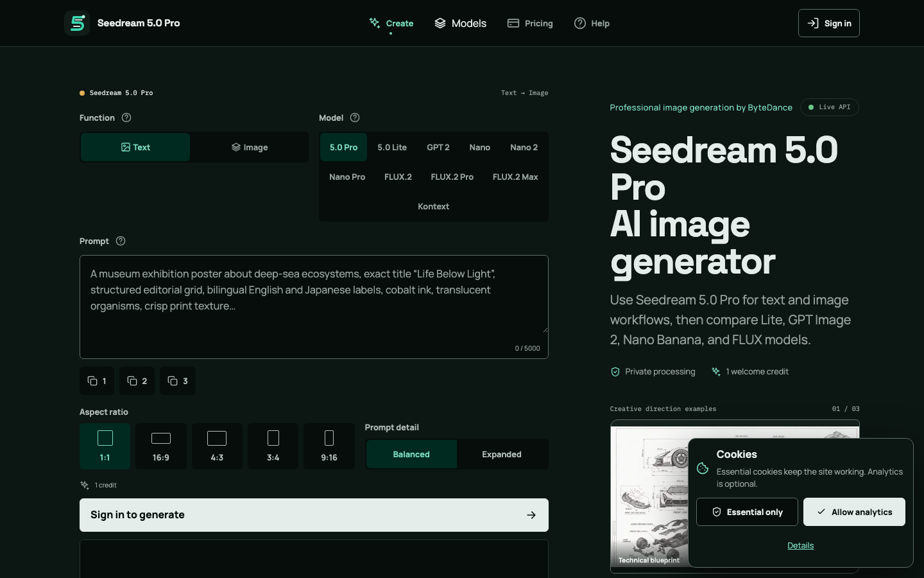
Task: Set prompt detail to Balanced
Action: point(411,454)
